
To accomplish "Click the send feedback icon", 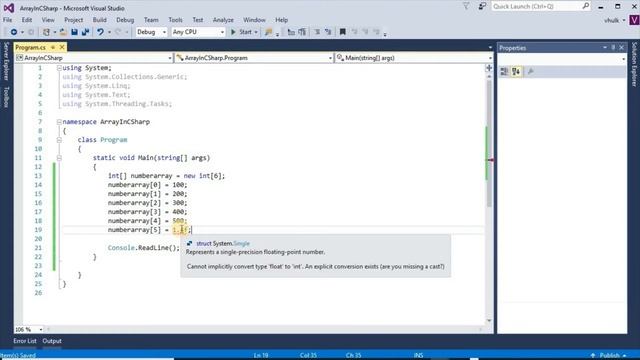I will (482, 6).
